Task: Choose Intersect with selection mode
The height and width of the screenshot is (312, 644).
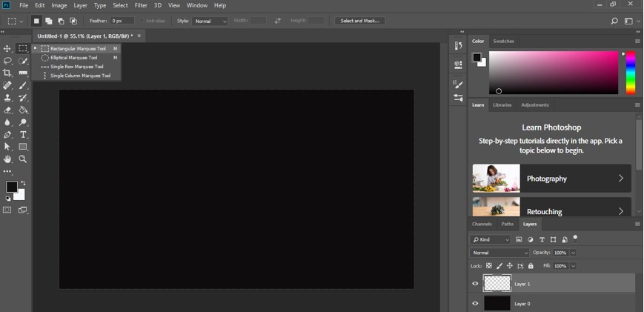Action: click(73, 21)
